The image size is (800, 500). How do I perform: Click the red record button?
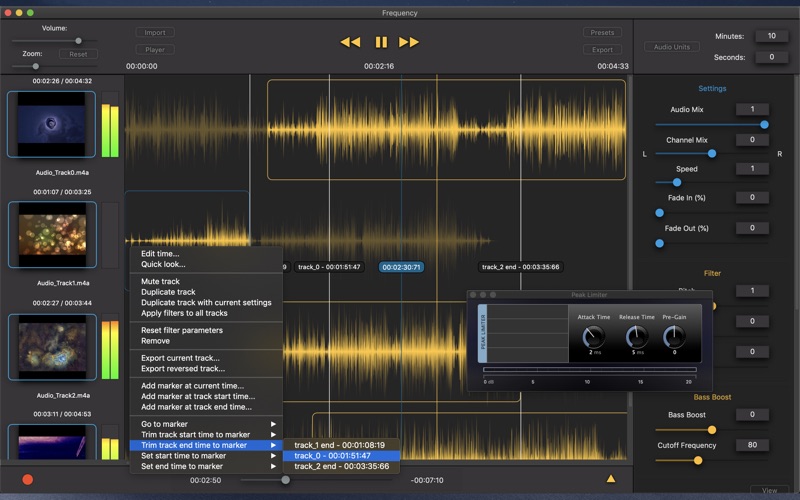point(28,479)
